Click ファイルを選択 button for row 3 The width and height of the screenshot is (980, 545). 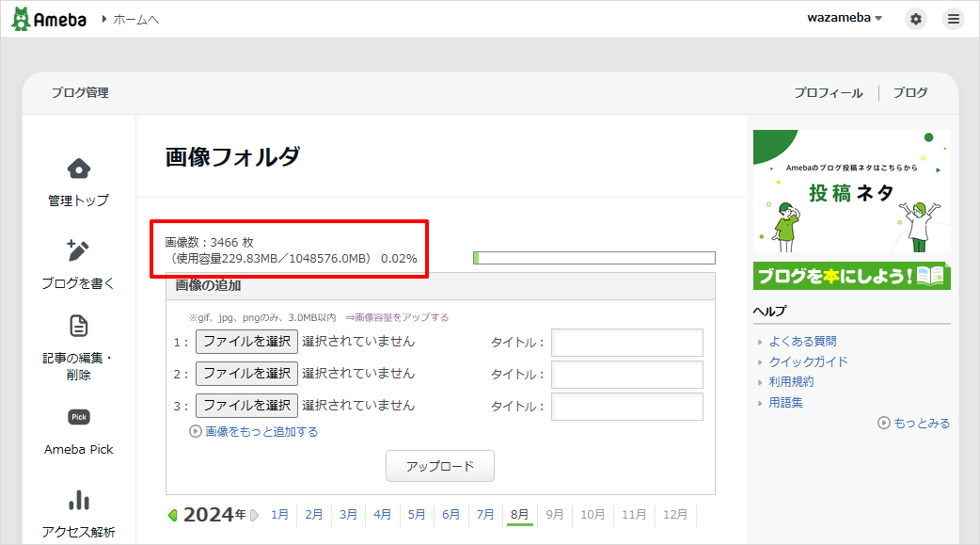coord(246,406)
